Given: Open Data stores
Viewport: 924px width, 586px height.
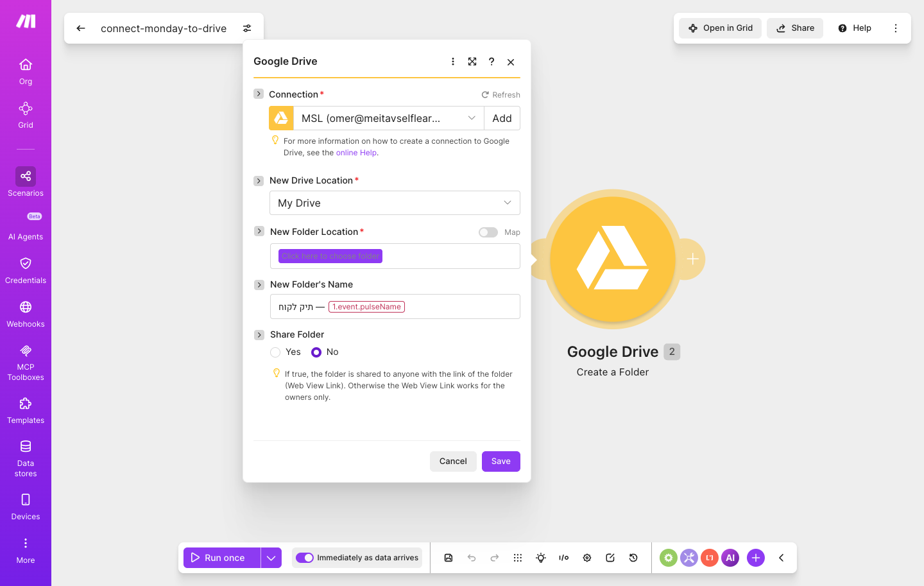Looking at the screenshot, I should 26,458.
